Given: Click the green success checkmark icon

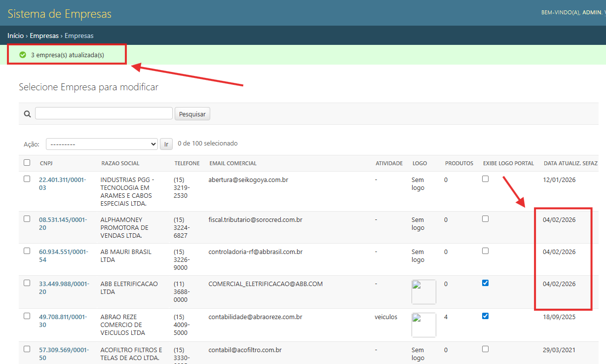Looking at the screenshot, I should 23,55.
